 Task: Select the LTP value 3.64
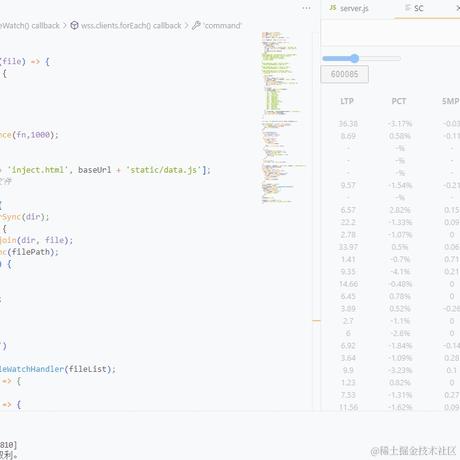[348, 358]
